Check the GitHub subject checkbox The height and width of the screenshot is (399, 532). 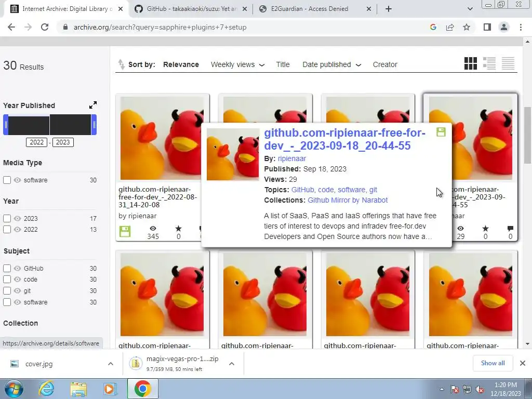click(7, 269)
